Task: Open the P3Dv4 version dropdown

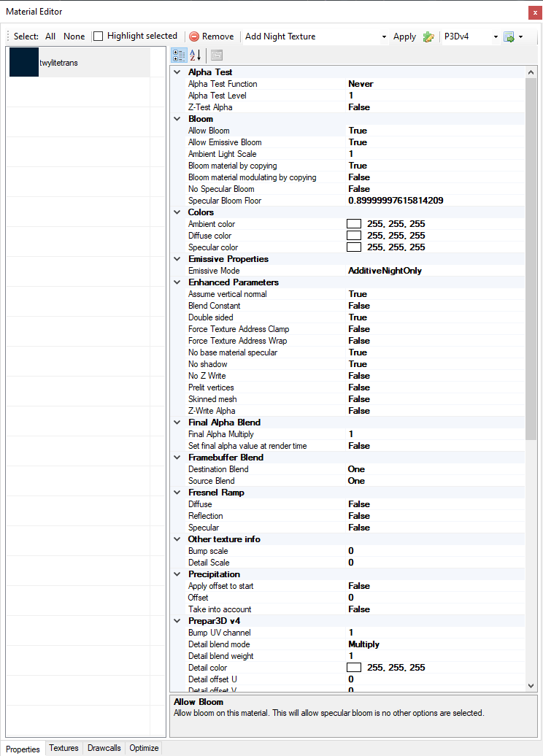Action: tap(496, 36)
